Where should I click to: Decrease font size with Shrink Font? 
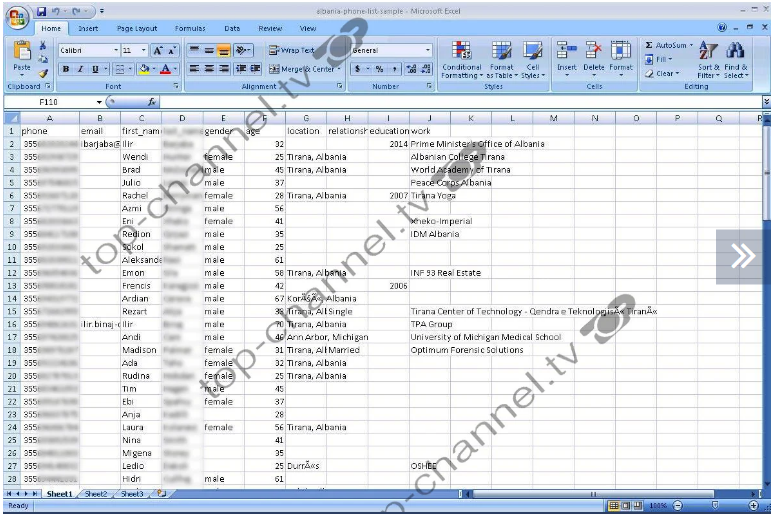(x=172, y=50)
